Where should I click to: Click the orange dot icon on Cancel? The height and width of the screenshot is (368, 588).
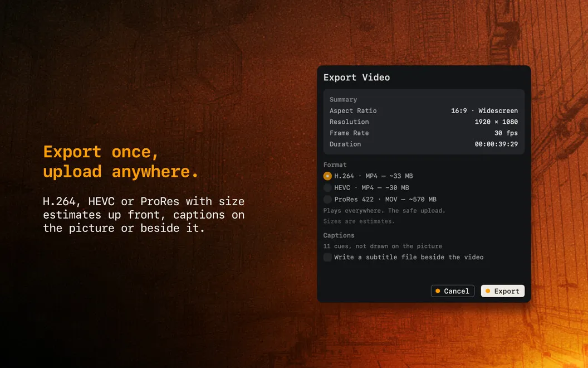click(x=438, y=291)
